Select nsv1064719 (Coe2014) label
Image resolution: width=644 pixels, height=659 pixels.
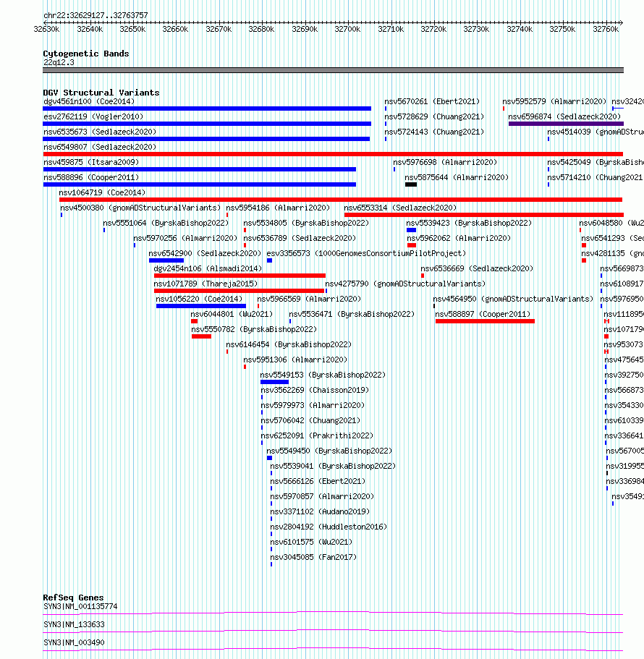click(x=102, y=192)
